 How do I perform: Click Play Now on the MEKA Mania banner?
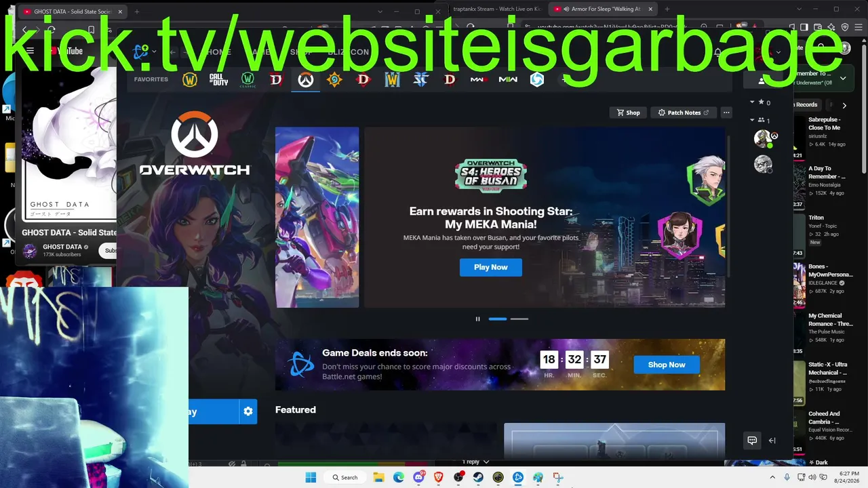pos(491,267)
